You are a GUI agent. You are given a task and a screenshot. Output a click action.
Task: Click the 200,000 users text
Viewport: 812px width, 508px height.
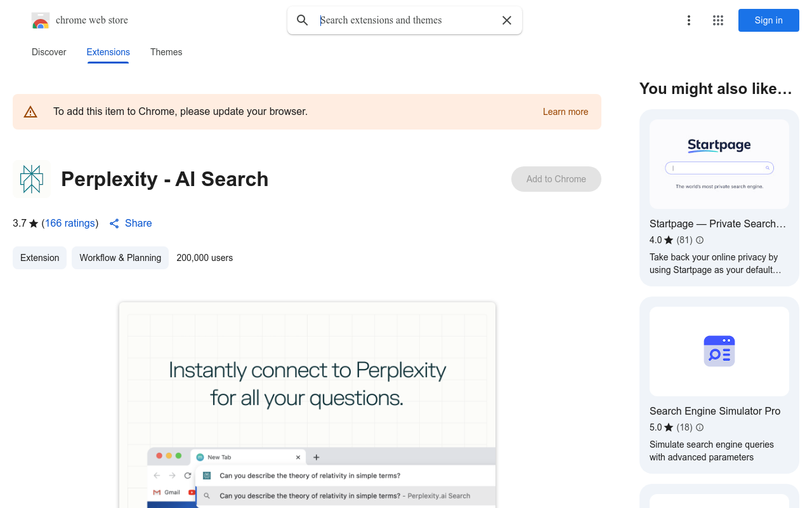[x=205, y=258]
